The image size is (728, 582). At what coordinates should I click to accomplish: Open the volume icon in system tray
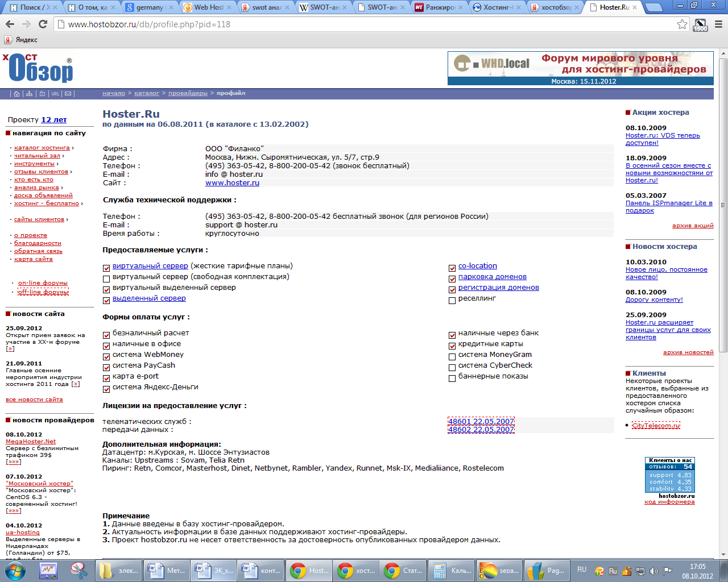(x=654, y=571)
